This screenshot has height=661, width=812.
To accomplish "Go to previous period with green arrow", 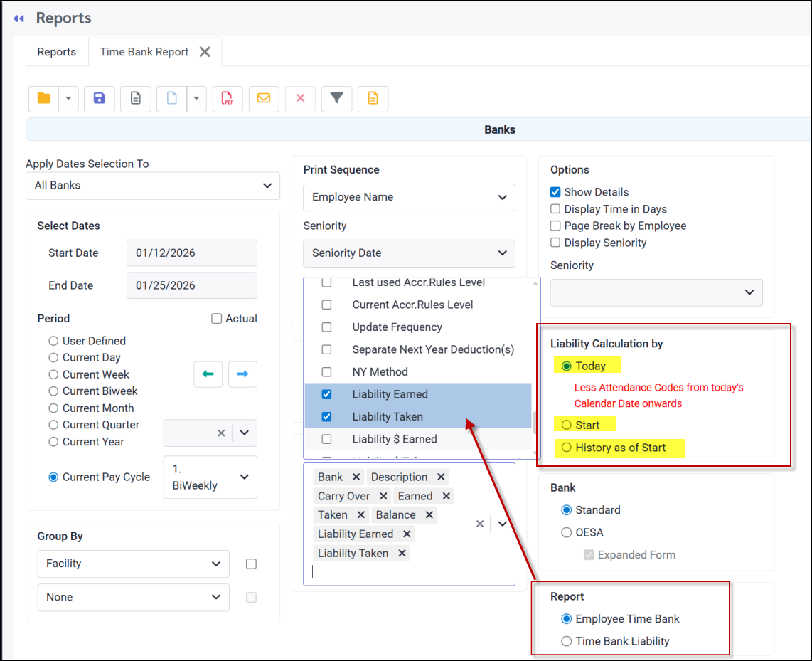I will click(x=208, y=374).
